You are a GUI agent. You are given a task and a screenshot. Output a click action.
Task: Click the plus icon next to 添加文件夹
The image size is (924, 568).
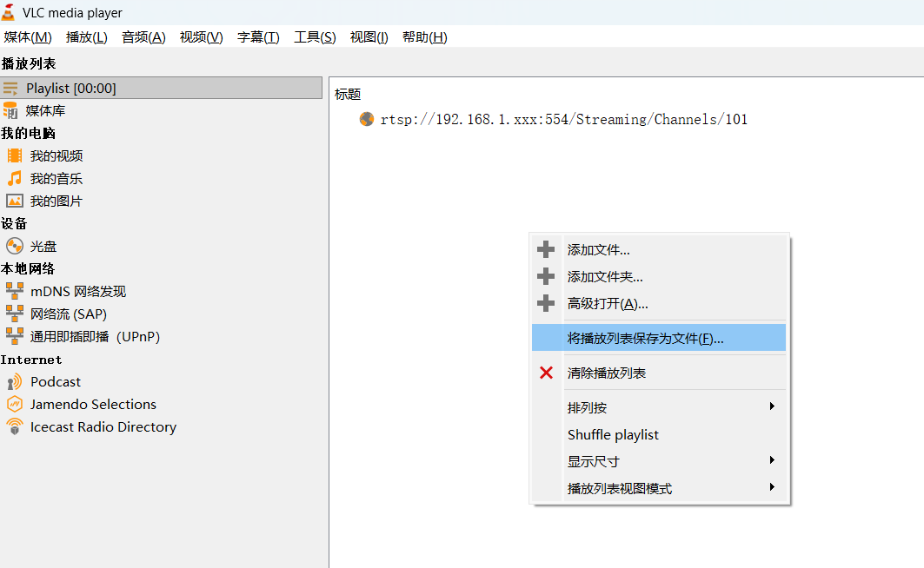[546, 276]
